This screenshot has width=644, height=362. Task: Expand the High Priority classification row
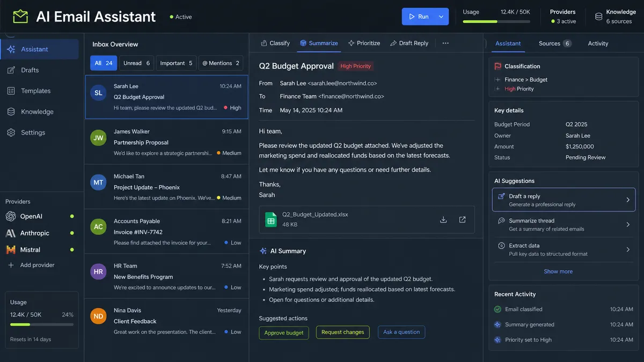tap(498, 89)
